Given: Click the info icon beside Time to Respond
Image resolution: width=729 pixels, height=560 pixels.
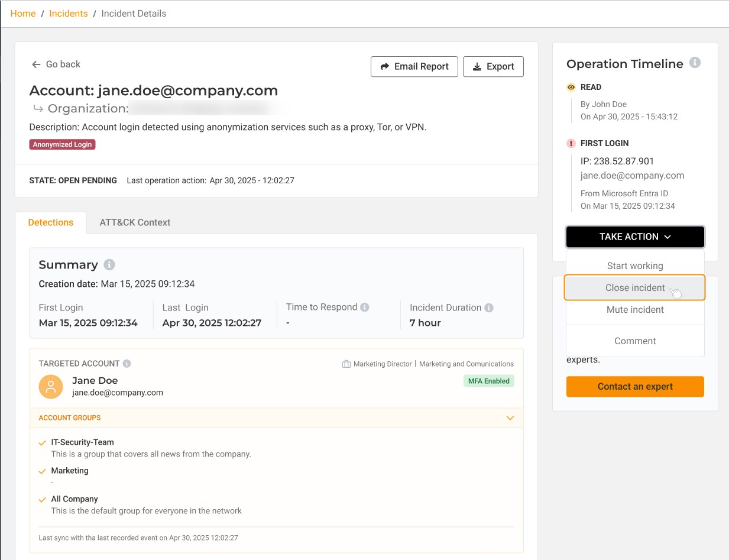Looking at the screenshot, I should (365, 307).
